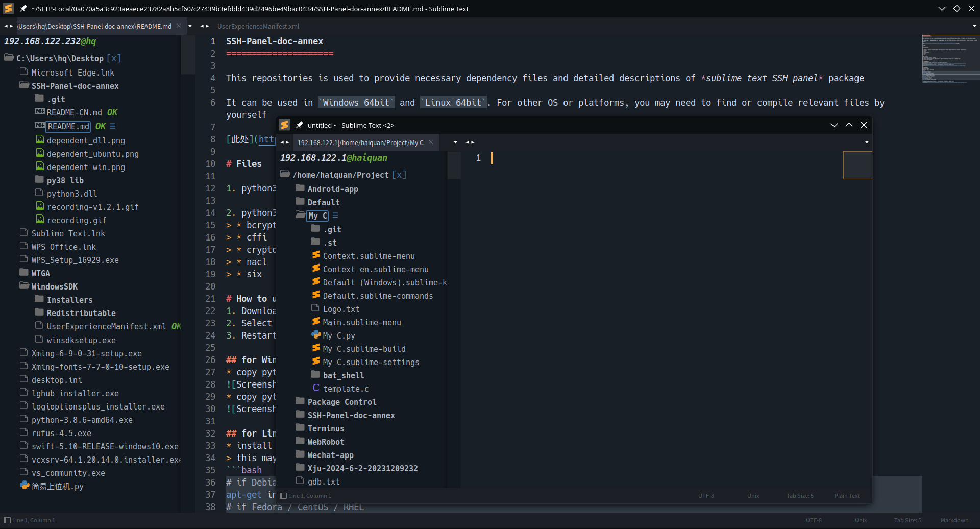The width and height of the screenshot is (980, 529).
Task: Expand py38 lib folder
Action: point(39,179)
